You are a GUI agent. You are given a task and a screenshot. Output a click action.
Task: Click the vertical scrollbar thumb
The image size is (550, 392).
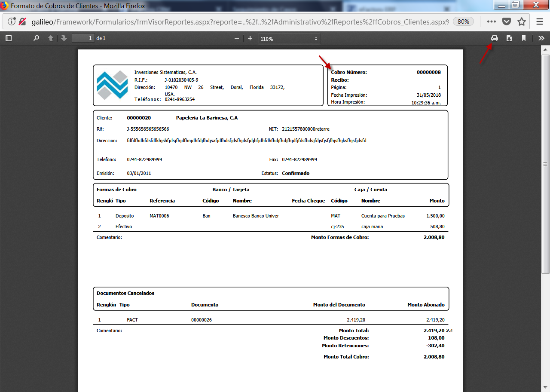(545, 164)
